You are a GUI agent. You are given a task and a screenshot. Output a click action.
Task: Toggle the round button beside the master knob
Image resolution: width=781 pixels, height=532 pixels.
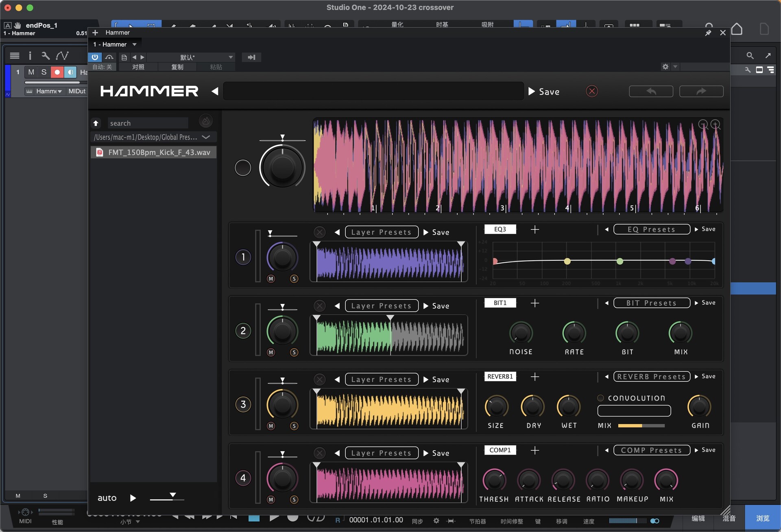coord(243,168)
